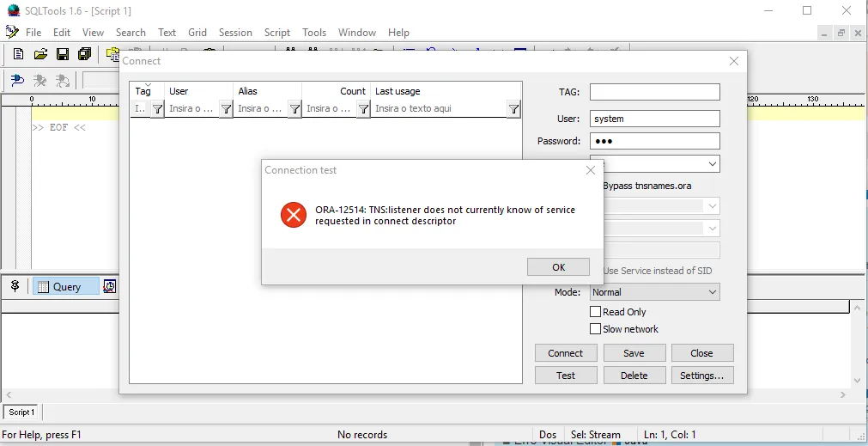Expand the connection alias dropdown below Password

click(713, 164)
